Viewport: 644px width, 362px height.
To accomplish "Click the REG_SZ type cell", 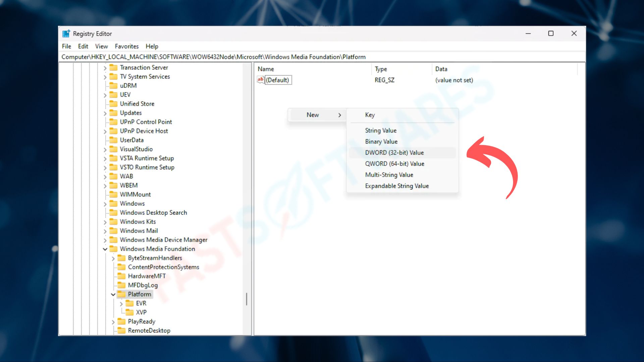I will pos(384,80).
